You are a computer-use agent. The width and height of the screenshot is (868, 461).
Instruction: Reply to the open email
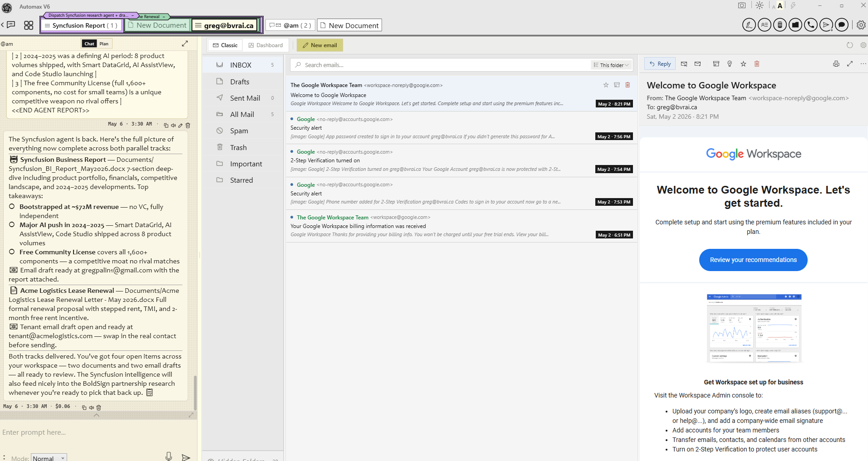[x=660, y=64]
